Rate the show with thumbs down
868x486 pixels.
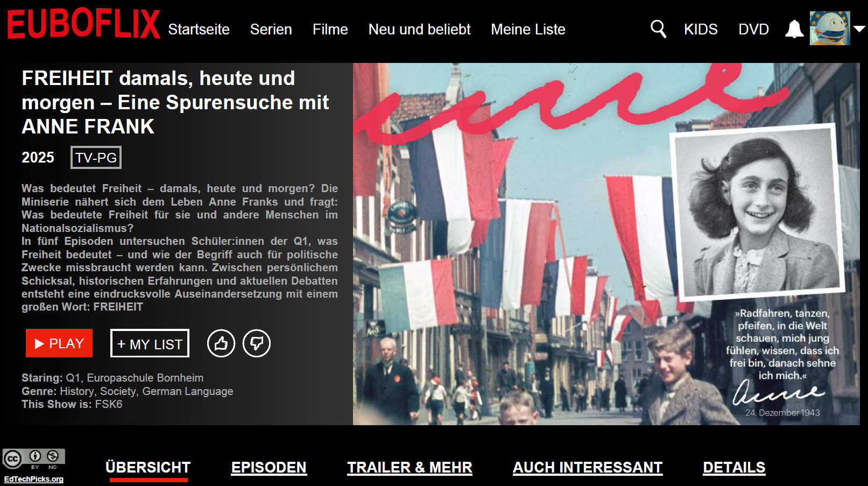click(257, 343)
